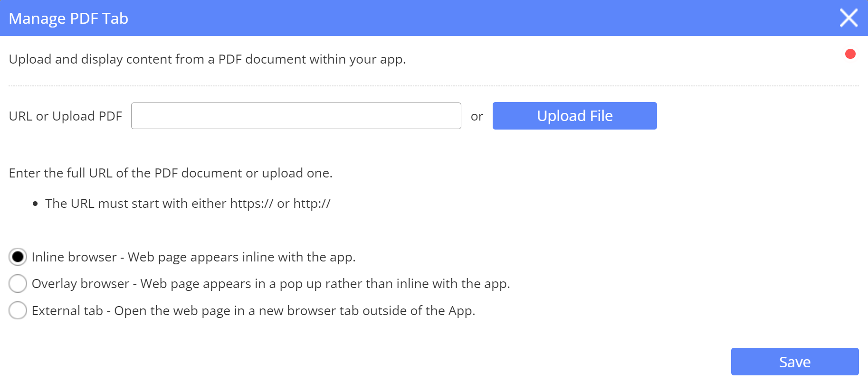This screenshot has height=382, width=868.
Task: Select the Inline browser radio button
Action: point(18,257)
